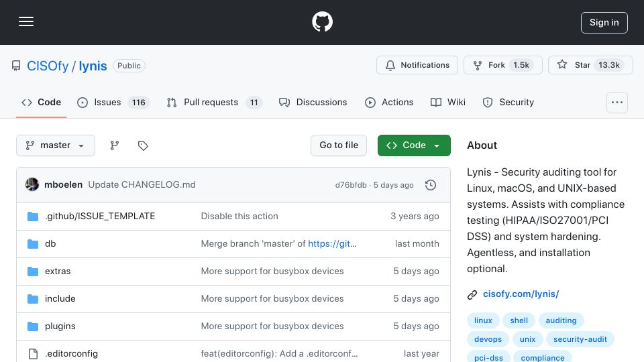Open the Wiki tab
The height and width of the screenshot is (362, 644).
click(x=447, y=102)
